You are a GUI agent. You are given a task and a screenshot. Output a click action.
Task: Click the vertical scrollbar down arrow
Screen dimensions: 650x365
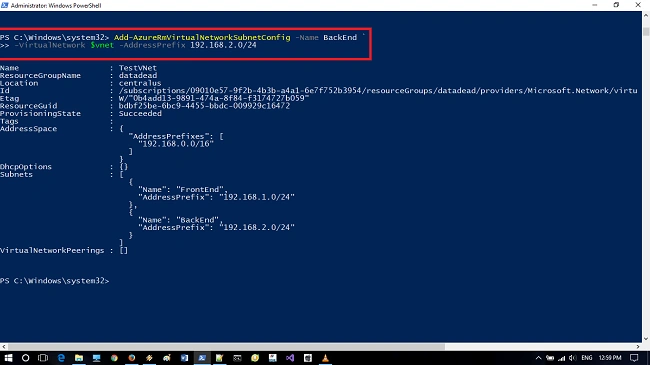[x=646, y=339]
